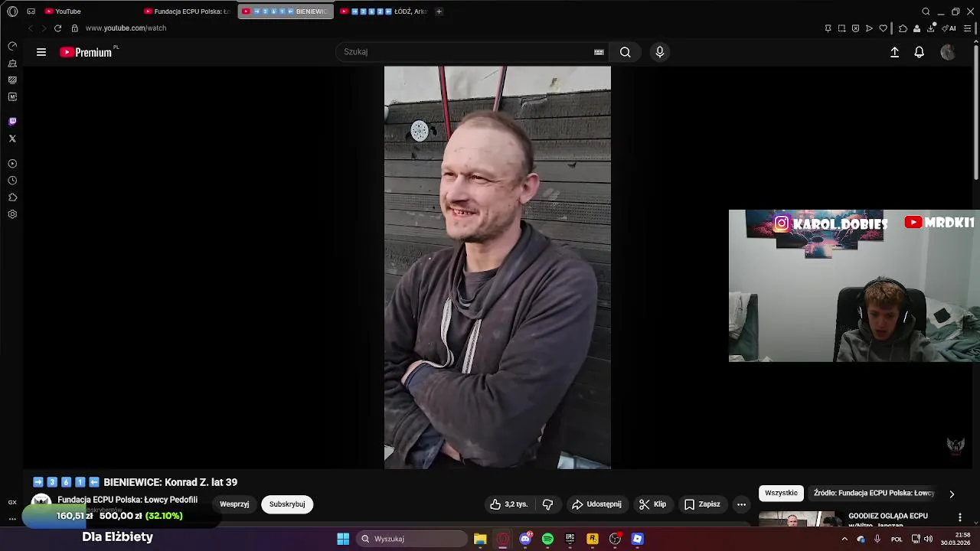Click the Udostępnij share button

tap(596, 504)
